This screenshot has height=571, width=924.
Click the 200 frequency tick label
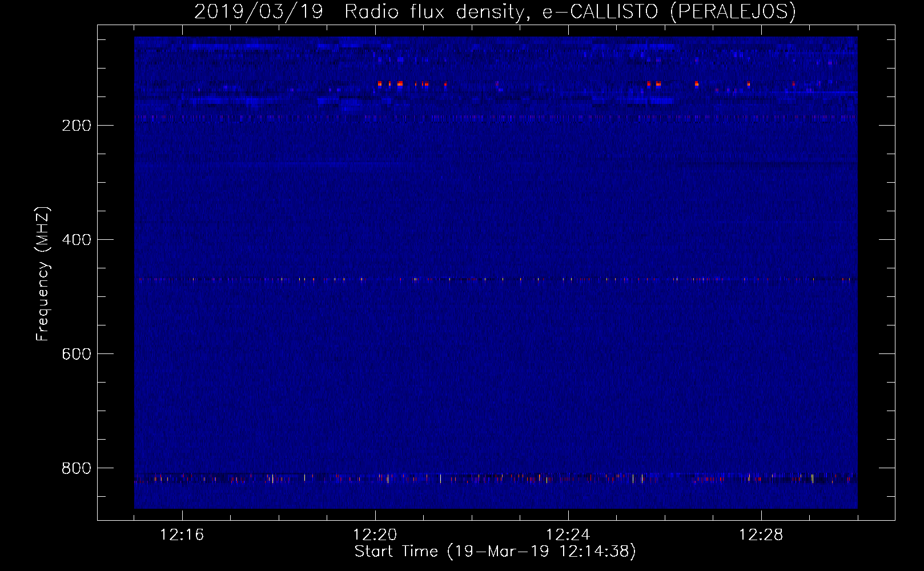[x=76, y=125]
